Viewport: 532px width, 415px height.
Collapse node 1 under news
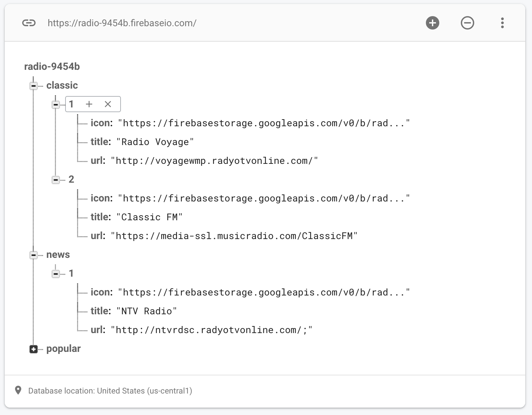click(55, 274)
